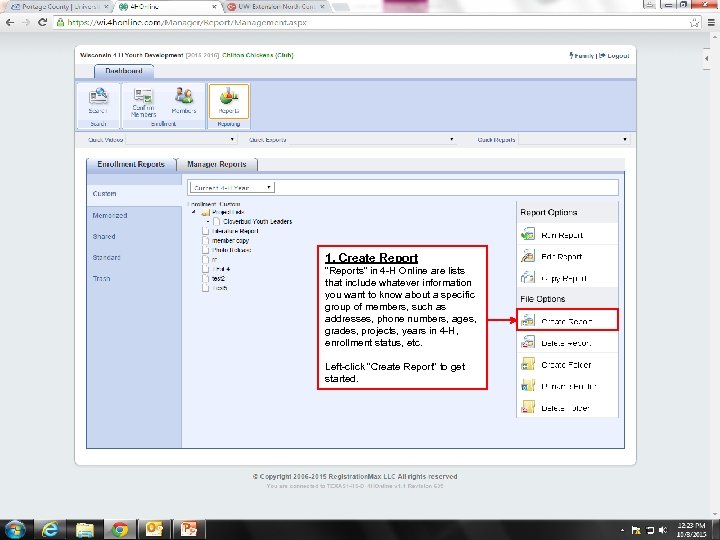Open the Current 4-H Year dropdown
The width and height of the screenshot is (720, 540).
click(x=232, y=187)
